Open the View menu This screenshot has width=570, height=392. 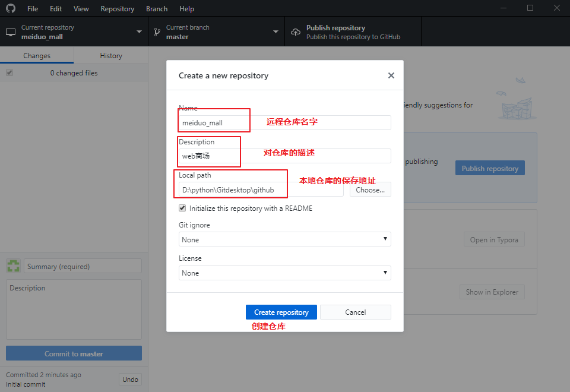coord(81,9)
